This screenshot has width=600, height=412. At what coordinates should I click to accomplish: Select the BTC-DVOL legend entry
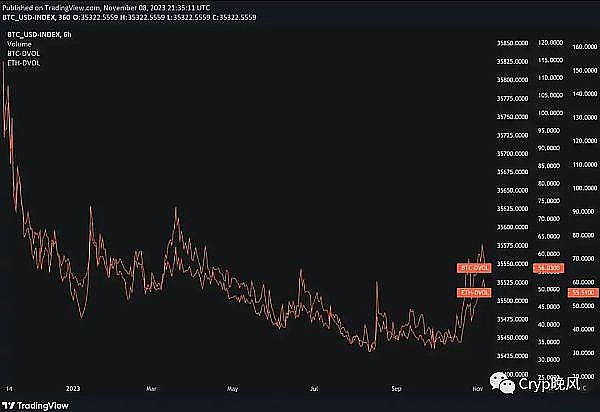pos(20,52)
